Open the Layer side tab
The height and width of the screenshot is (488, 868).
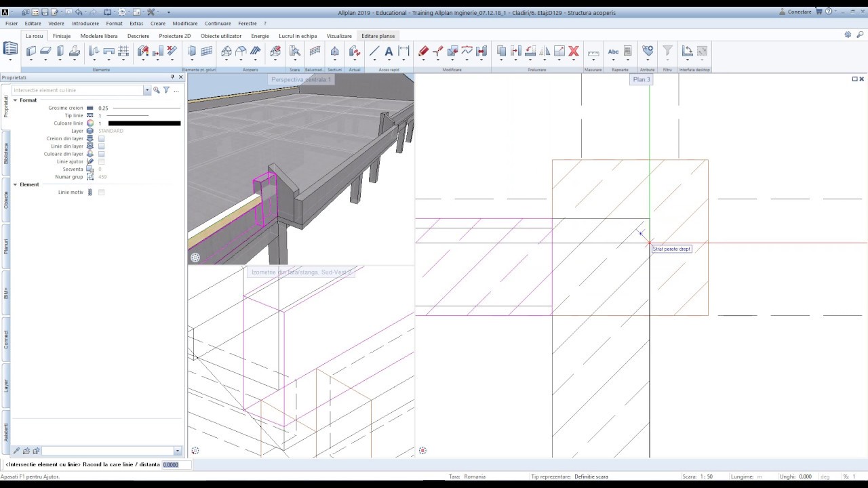pos(6,385)
